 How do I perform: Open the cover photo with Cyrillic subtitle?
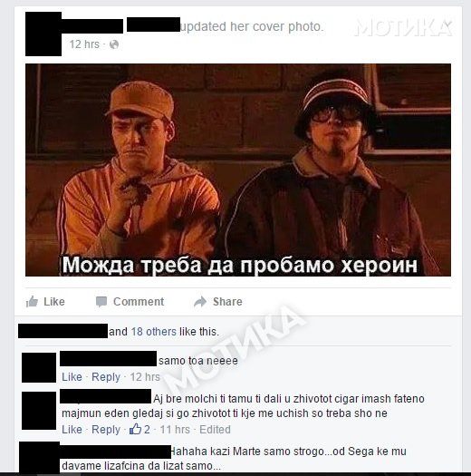click(238, 170)
